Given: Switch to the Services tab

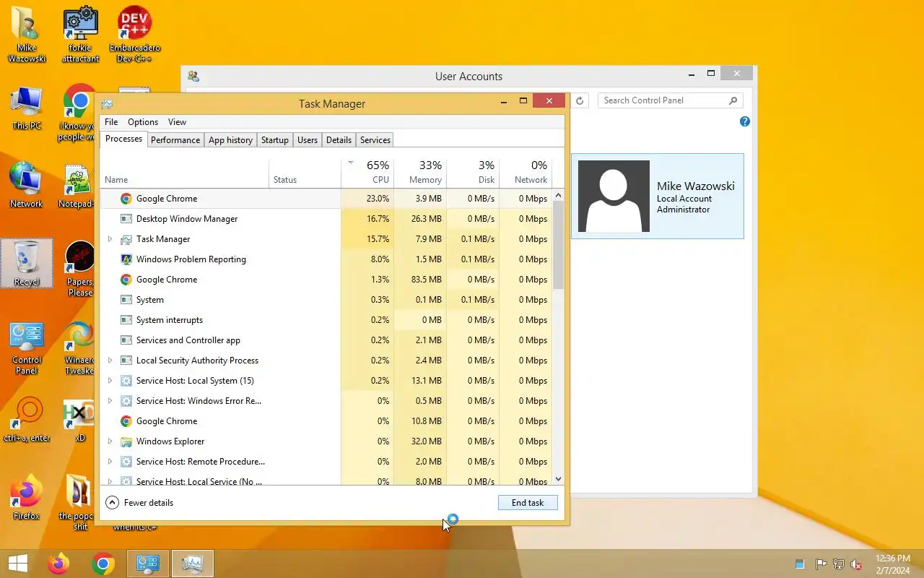Looking at the screenshot, I should click(x=375, y=140).
